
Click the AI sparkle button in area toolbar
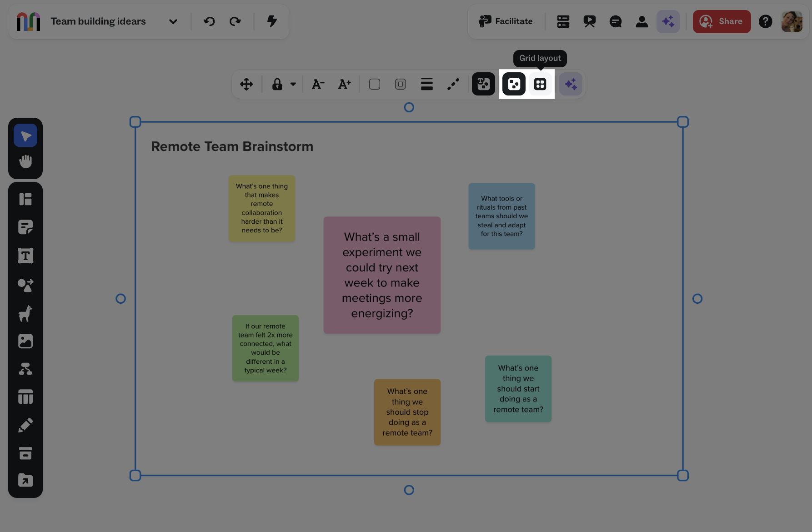point(571,84)
